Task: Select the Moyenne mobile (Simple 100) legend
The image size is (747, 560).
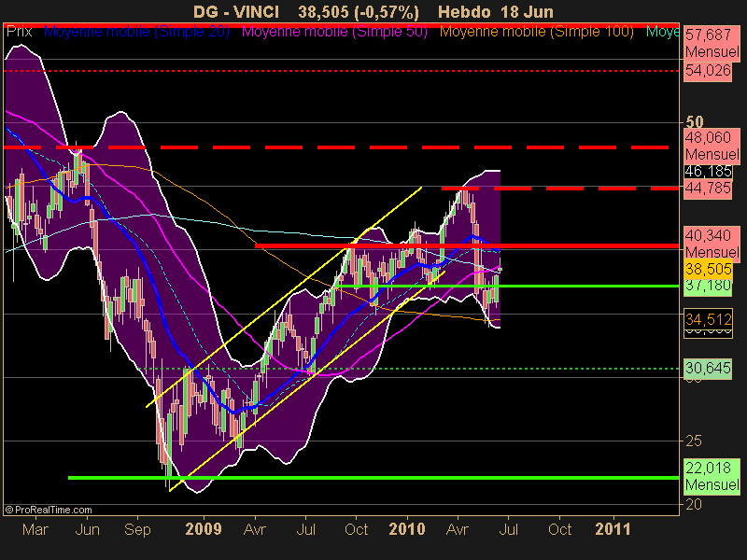Action: (536, 32)
